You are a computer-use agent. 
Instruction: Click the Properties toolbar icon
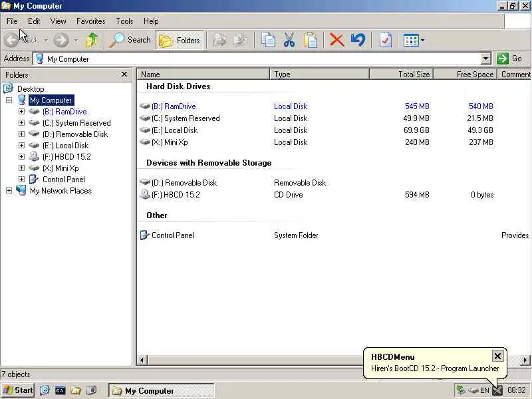click(x=386, y=40)
